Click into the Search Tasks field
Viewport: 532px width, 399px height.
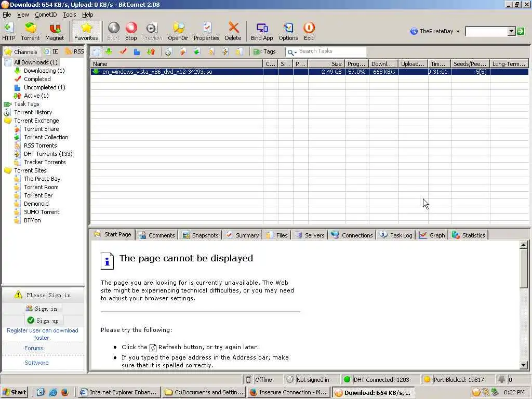[x=332, y=51]
